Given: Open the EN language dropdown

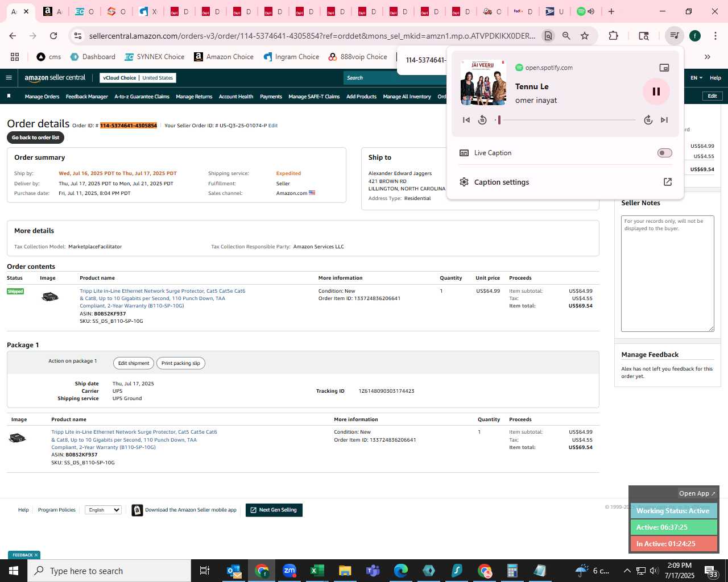Looking at the screenshot, I should (x=696, y=78).
